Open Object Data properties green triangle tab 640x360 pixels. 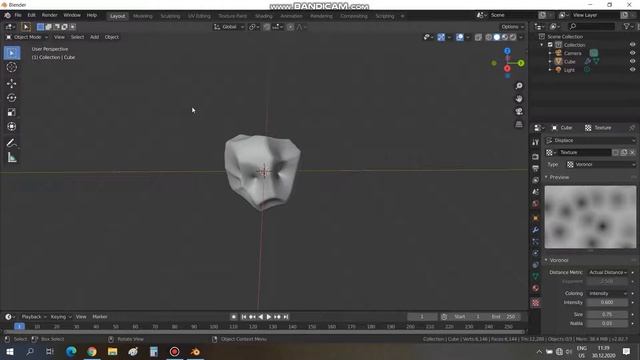tap(536, 276)
